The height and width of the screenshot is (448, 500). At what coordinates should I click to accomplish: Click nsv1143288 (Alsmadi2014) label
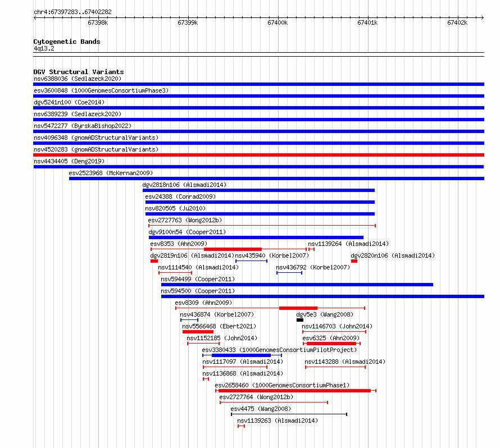pyautogui.click(x=345, y=362)
